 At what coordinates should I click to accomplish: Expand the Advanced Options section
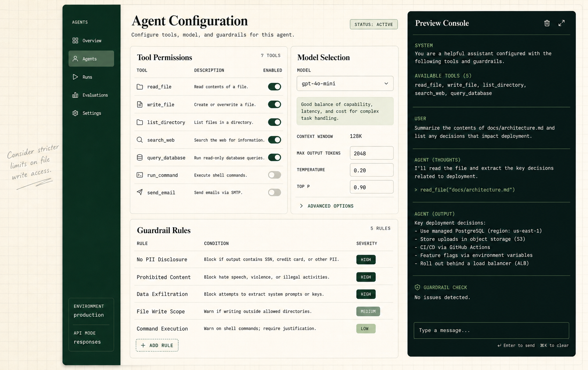pos(327,206)
